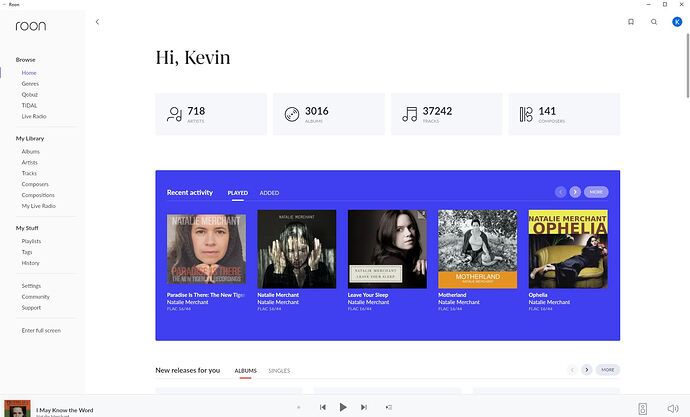Select the ALBUMS tab in New releases
The image size is (690, 417).
coord(246,371)
